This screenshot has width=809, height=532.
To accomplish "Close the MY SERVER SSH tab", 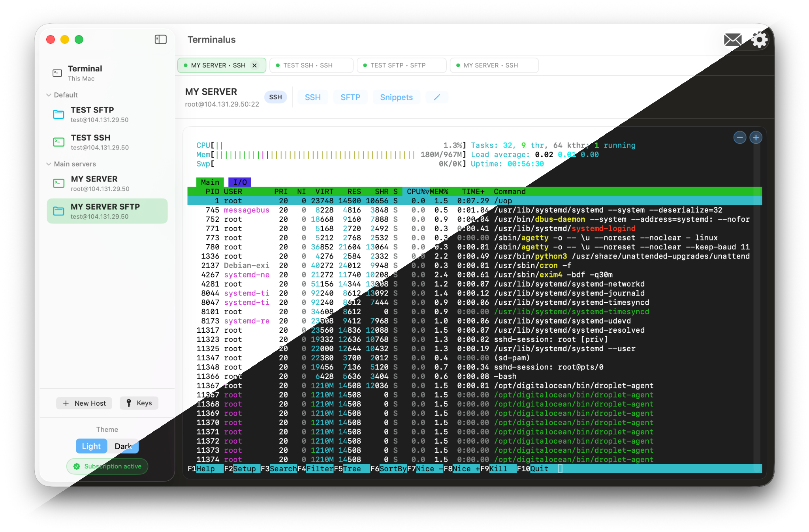I will [254, 66].
